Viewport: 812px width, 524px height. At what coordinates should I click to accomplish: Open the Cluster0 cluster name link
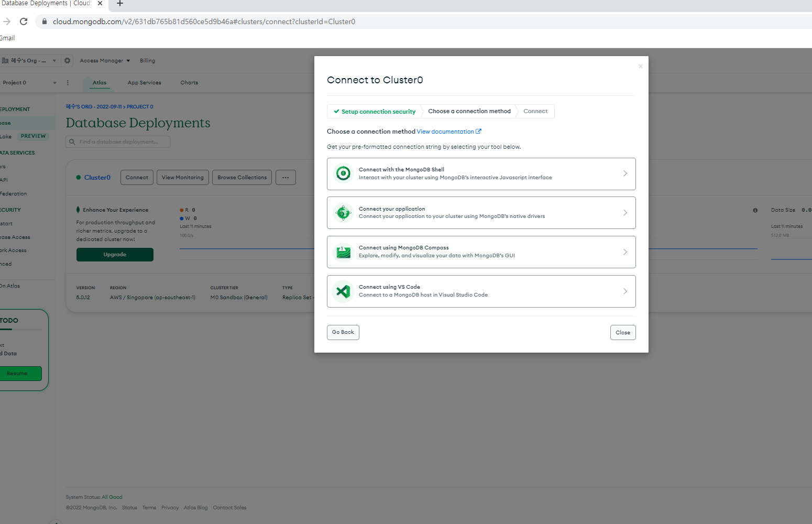click(97, 178)
